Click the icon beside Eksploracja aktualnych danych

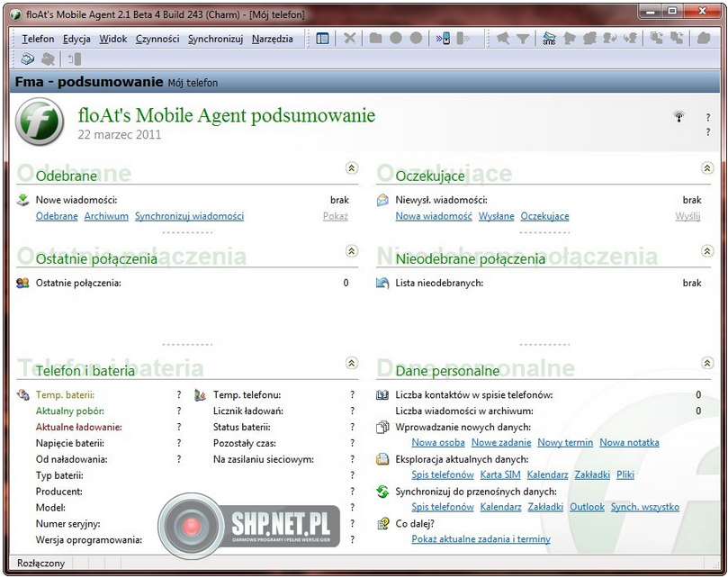coord(382,459)
